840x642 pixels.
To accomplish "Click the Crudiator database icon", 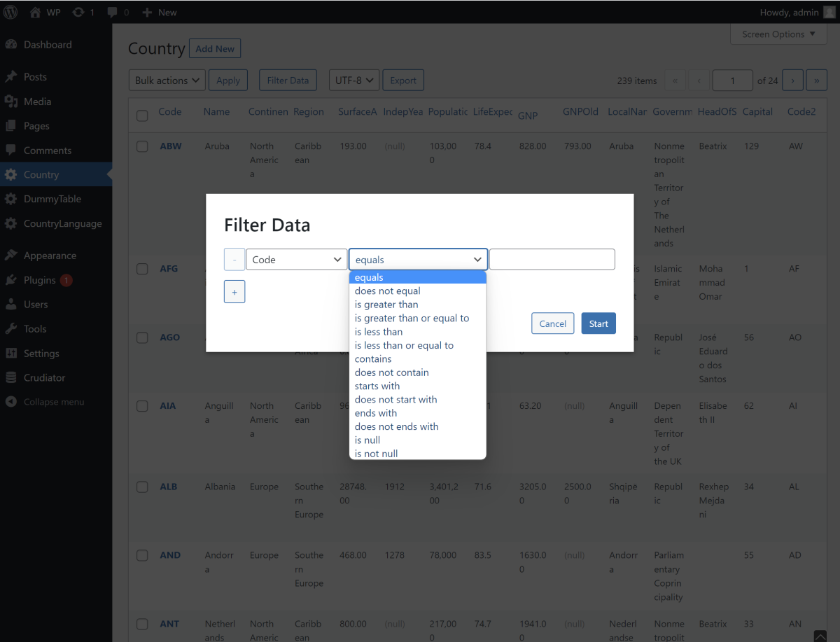I will point(10,377).
